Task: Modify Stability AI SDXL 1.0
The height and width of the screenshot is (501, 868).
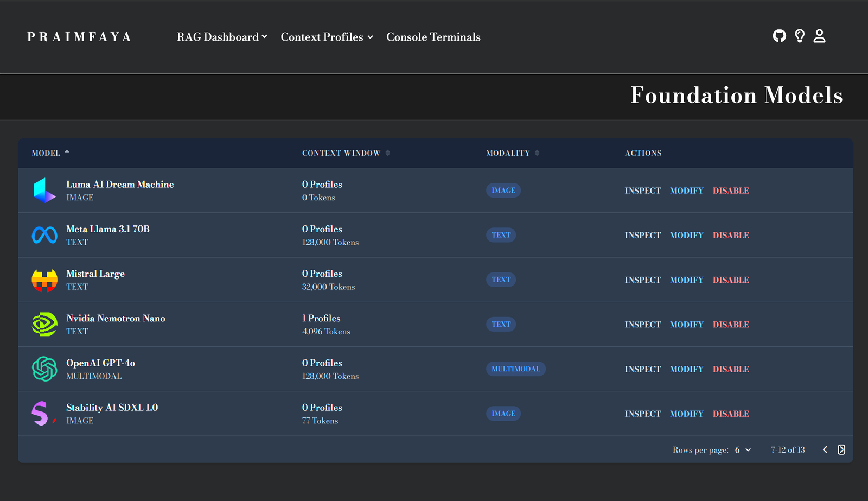Action: [686, 414]
